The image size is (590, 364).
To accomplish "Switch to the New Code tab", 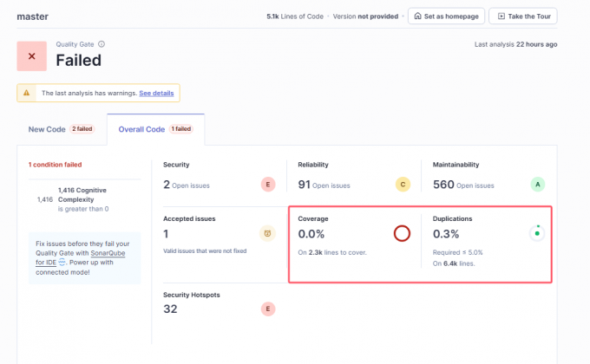I will click(48, 129).
